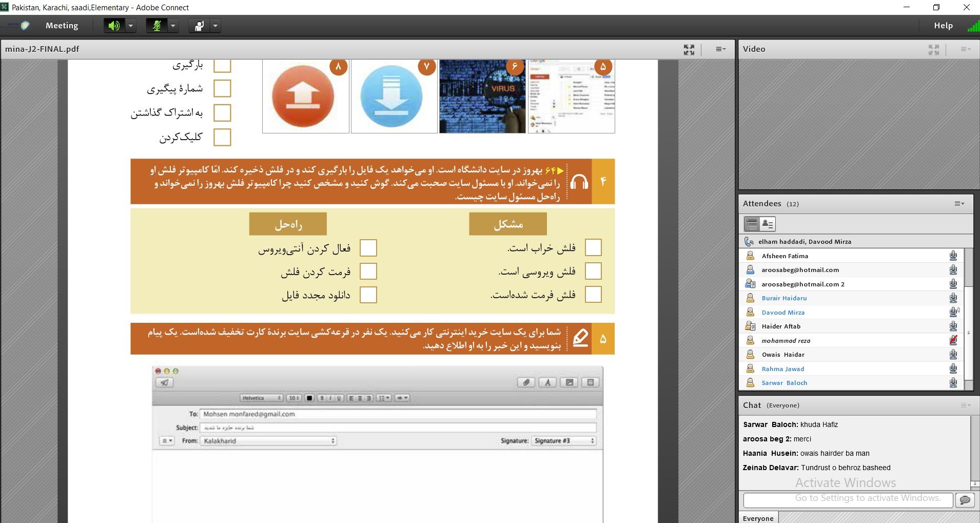The image size is (980, 523).
Task: Check the 'فلش ویروسی است' checkbox
Action: [x=593, y=271]
